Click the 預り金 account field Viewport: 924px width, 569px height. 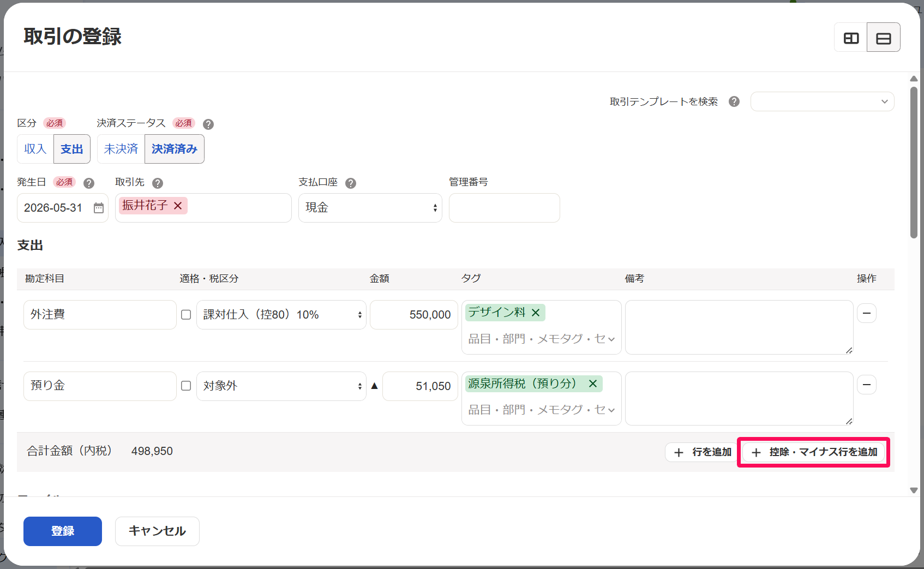(100, 386)
